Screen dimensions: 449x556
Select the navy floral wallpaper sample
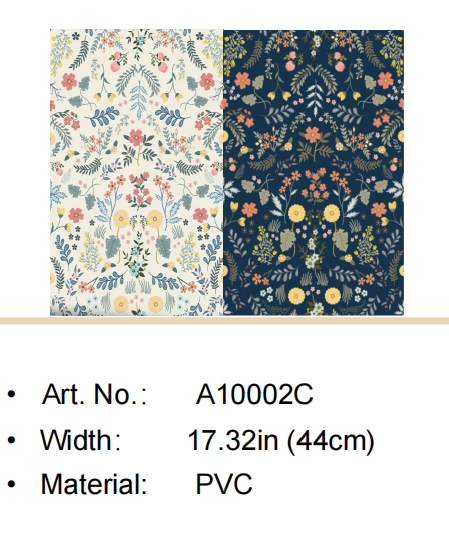314,173
